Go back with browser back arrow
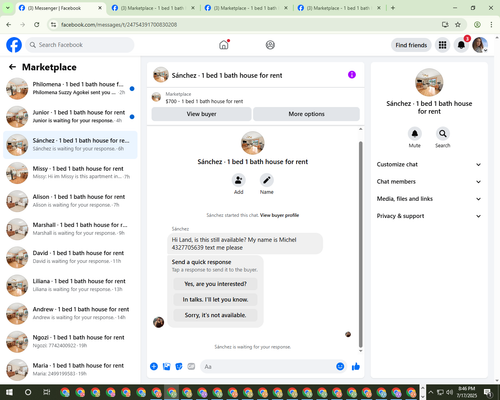The image size is (500, 400). pos(9,24)
